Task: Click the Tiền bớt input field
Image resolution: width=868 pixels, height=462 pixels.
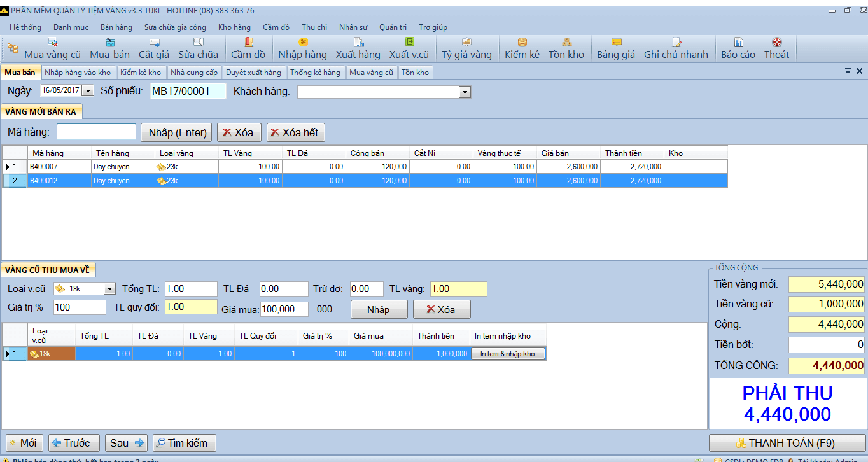Action: [827, 345]
